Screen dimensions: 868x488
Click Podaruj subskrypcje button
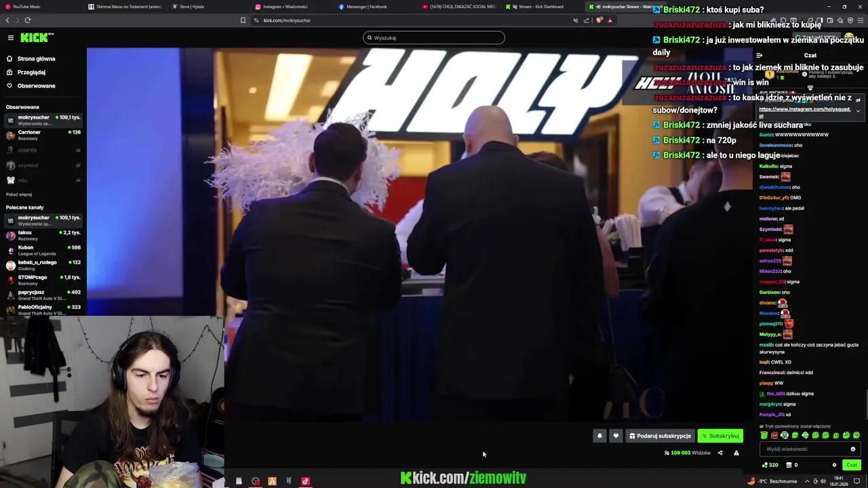coord(660,436)
